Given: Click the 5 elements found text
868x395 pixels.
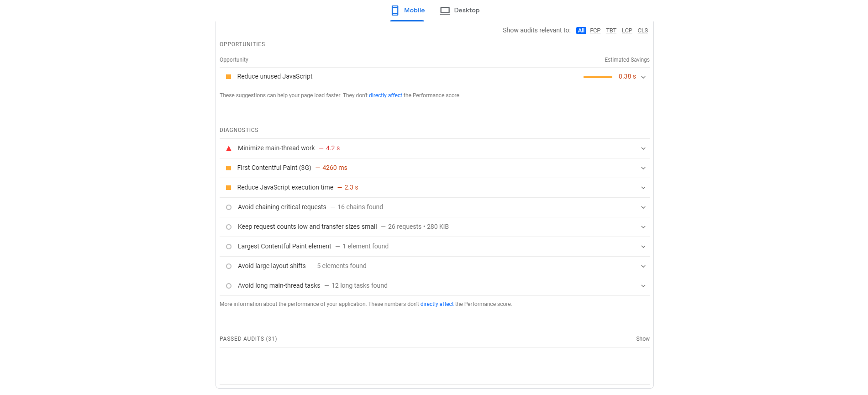Looking at the screenshot, I should 342,266.
